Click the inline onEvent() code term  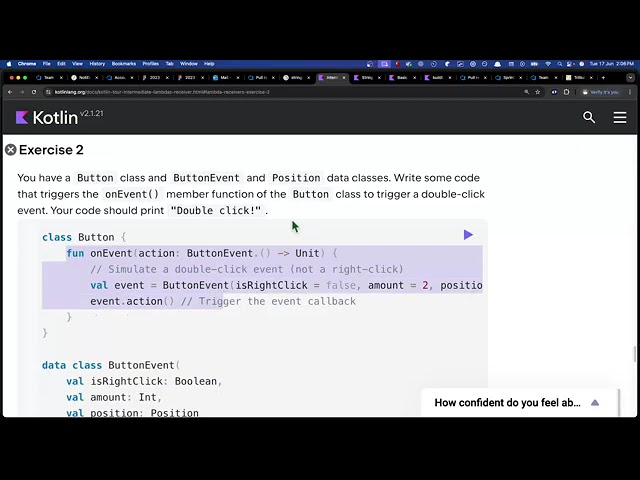pos(132,194)
